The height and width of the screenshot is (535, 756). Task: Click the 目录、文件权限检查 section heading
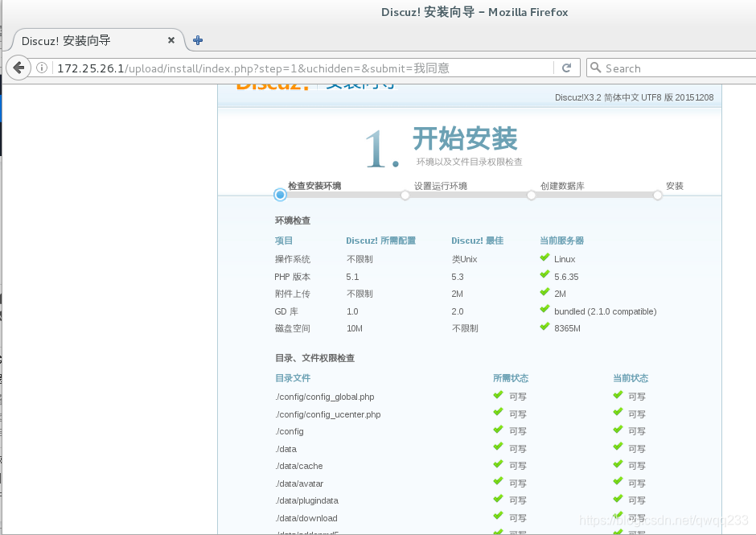pyautogui.click(x=314, y=358)
